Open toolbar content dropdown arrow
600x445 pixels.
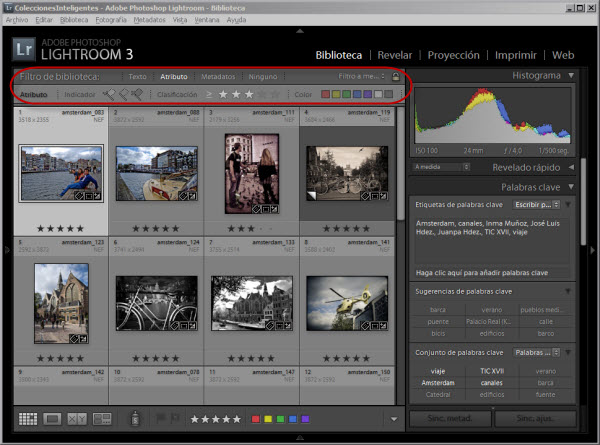(x=394, y=419)
